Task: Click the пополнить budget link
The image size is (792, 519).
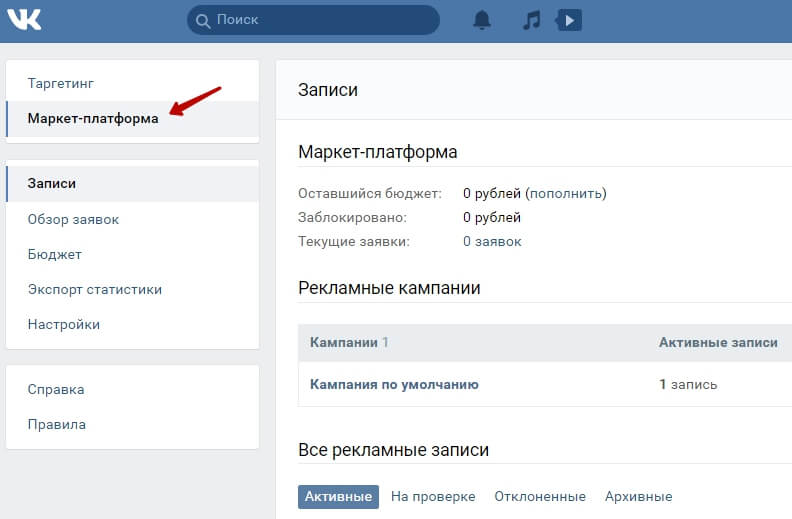Action: click(566, 193)
